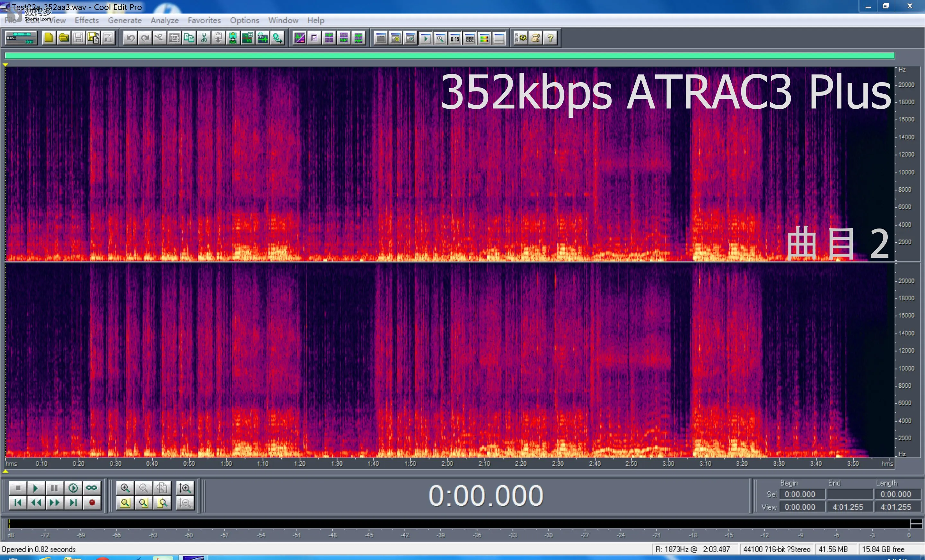Image resolution: width=925 pixels, height=560 pixels.
Task: Zoom out horizontally with minus magnifier
Action: point(143,488)
